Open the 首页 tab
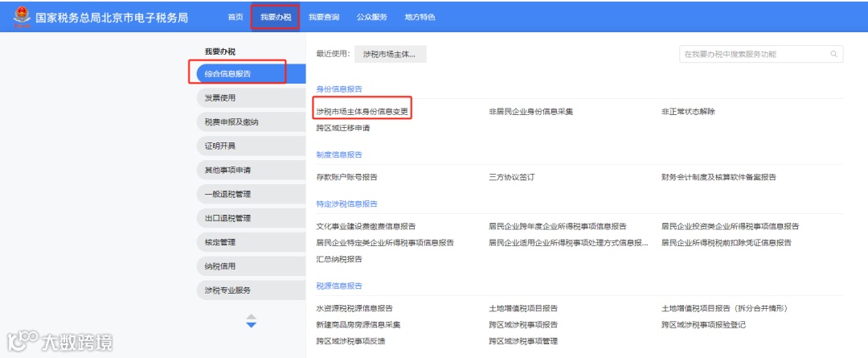This screenshot has width=868, height=358. tap(235, 17)
